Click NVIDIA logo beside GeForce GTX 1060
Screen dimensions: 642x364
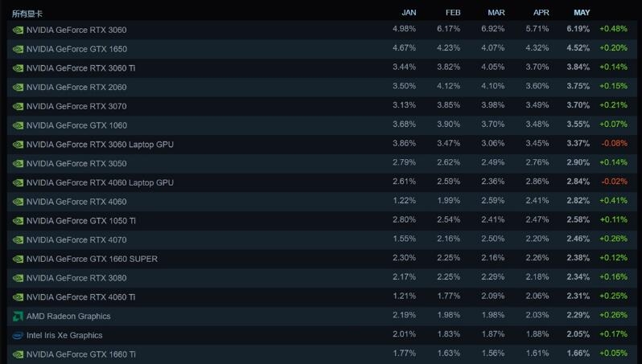tap(18, 125)
